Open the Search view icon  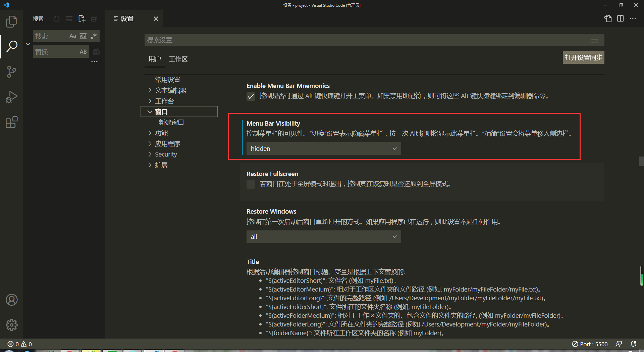click(11, 47)
